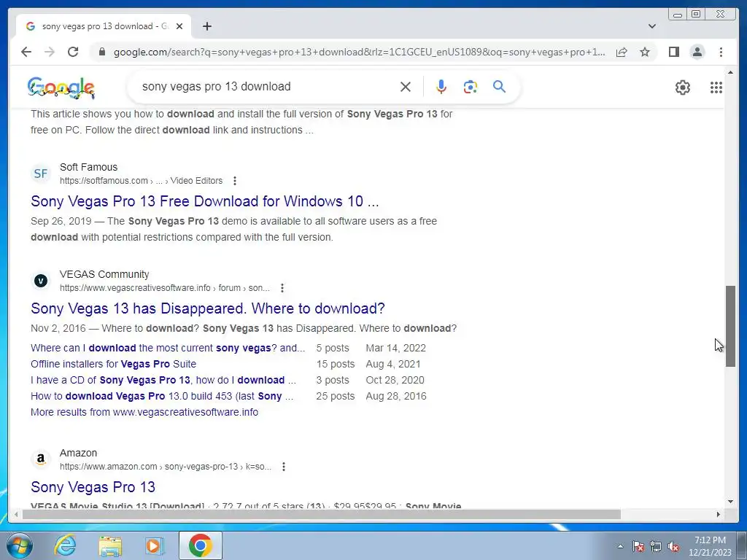Clear the search box with X
This screenshot has height=560, width=747.
[406, 87]
